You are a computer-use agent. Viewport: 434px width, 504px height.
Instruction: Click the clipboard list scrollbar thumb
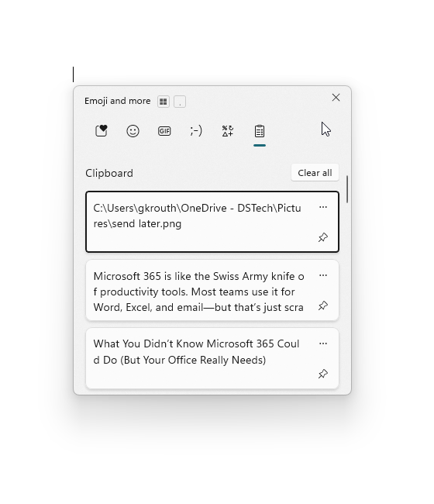tap(347, 189)
